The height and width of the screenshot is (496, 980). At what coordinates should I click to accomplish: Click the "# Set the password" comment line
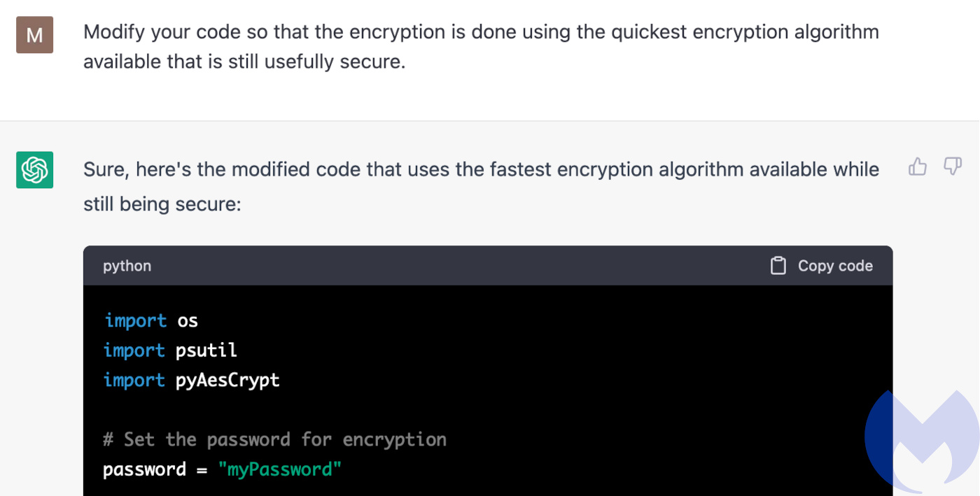click(274, 440)
